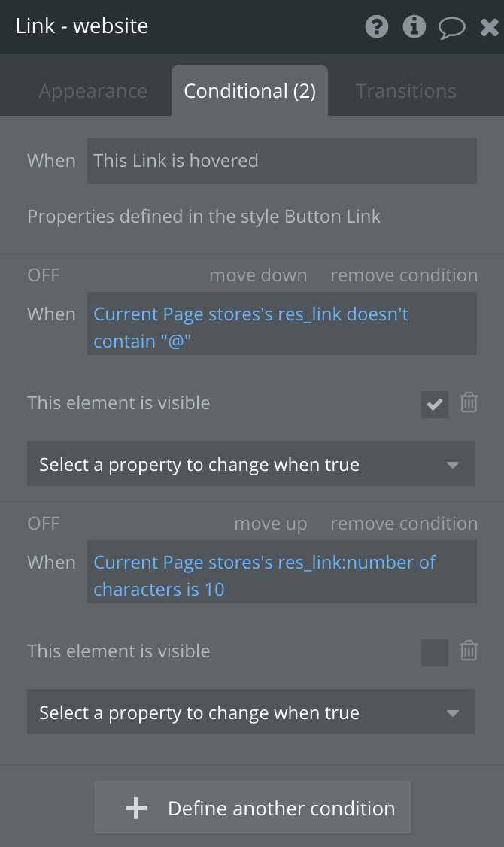Image resolution: width=504 pixels, height=847 pixels.
Task: Toggle the OFF label of first condition
Action: click(44, 275)
